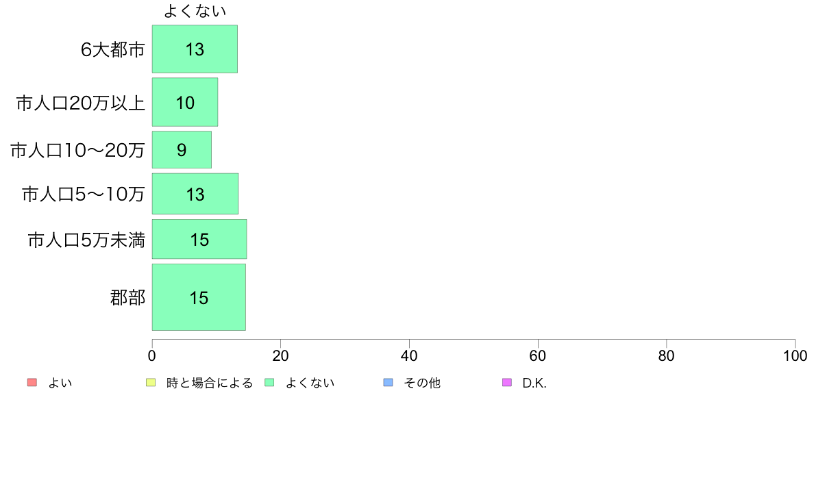Click the 40 tick label on axis
The height and width of the screenshot is (504, 814).
pyautogui.click(x=409, y=355)
